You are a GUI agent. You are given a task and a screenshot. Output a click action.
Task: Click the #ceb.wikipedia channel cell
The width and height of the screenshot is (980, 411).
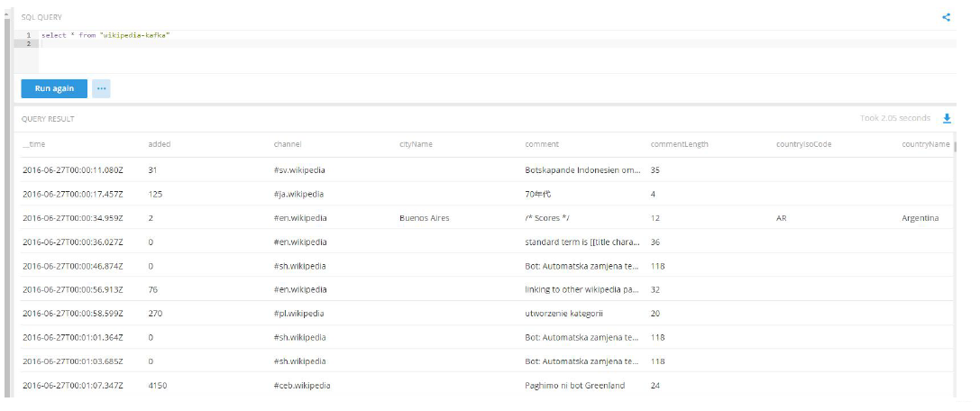pos(301,386)
